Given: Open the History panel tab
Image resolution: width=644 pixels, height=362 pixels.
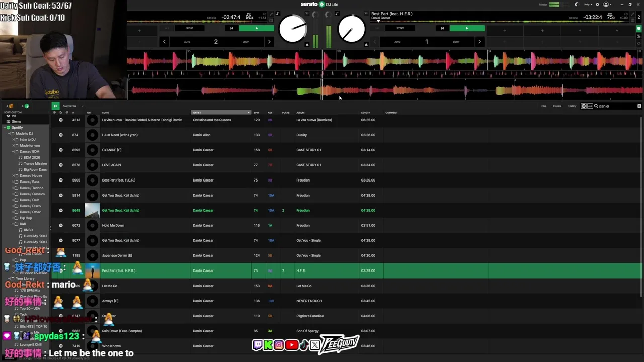Looking at the screenshot, I should tap(572, 106).
